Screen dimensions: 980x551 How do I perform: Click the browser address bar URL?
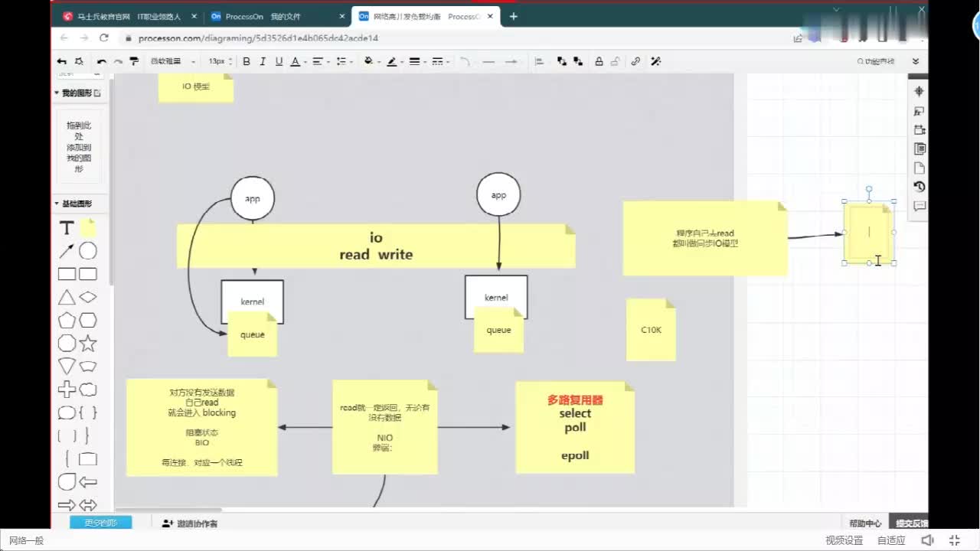coord(258,37)
